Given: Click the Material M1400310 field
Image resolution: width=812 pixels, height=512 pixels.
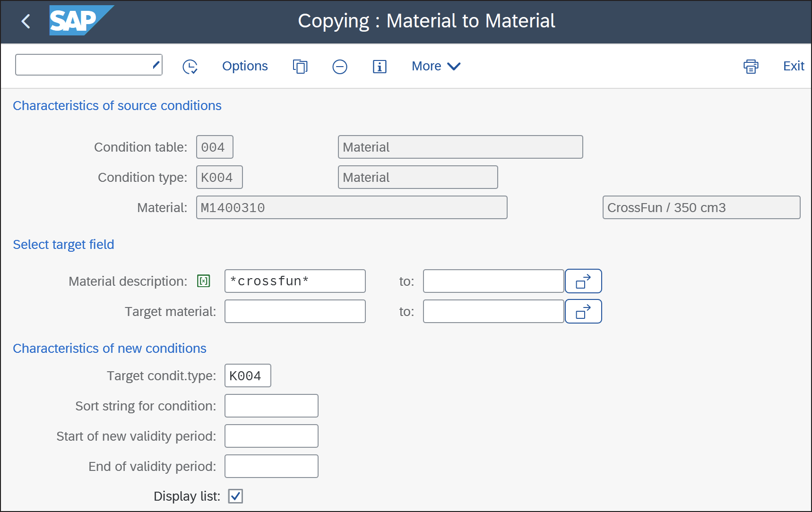Looking at the screenshot, I should [352, 207].
